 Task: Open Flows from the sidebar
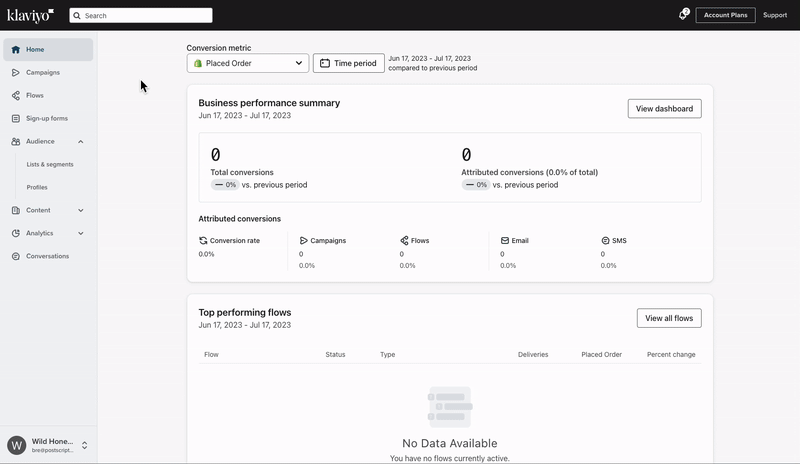click(48, 95)
